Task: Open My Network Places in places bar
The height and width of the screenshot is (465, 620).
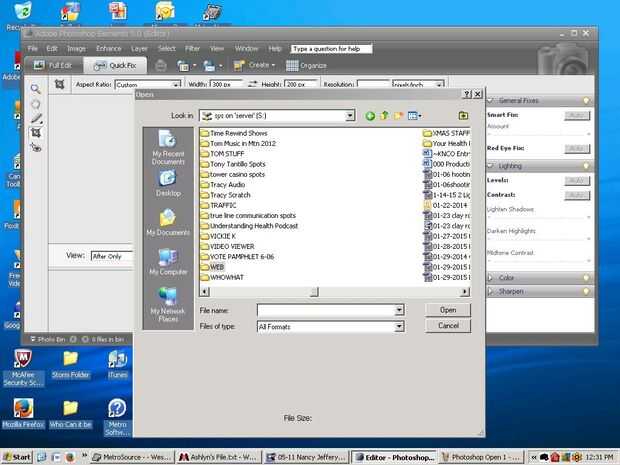Action: pyautogui.click(x=168, y=304)
